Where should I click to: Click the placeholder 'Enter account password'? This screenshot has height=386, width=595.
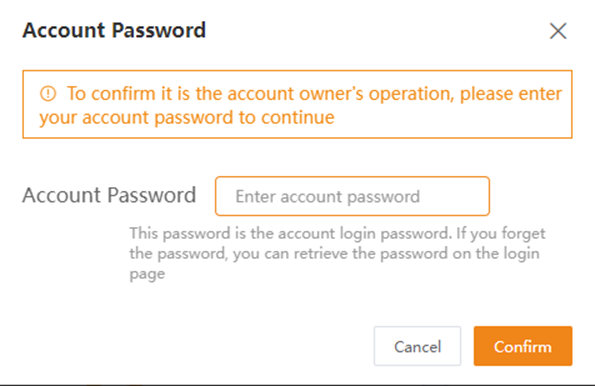327,197
